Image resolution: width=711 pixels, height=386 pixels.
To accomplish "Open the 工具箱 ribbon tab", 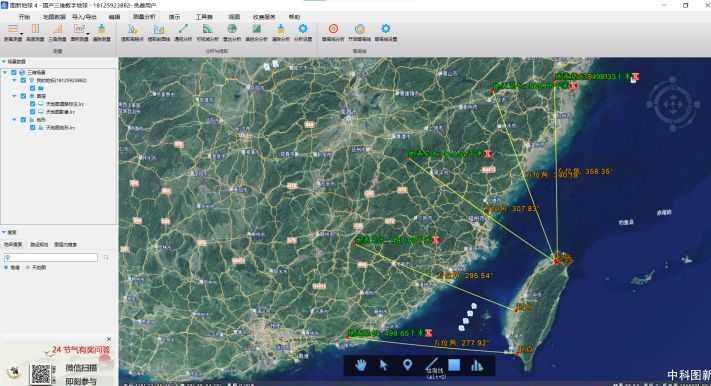I will [x=204, y=17].
